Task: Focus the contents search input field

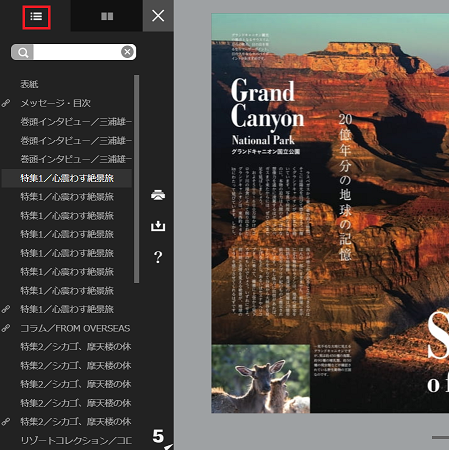Action: coord(77,52)
